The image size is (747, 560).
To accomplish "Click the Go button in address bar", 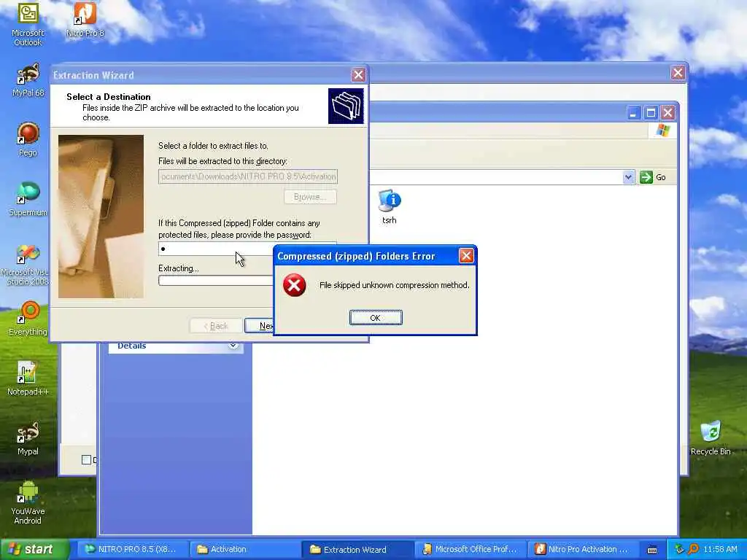I will [x=653, y=177].
